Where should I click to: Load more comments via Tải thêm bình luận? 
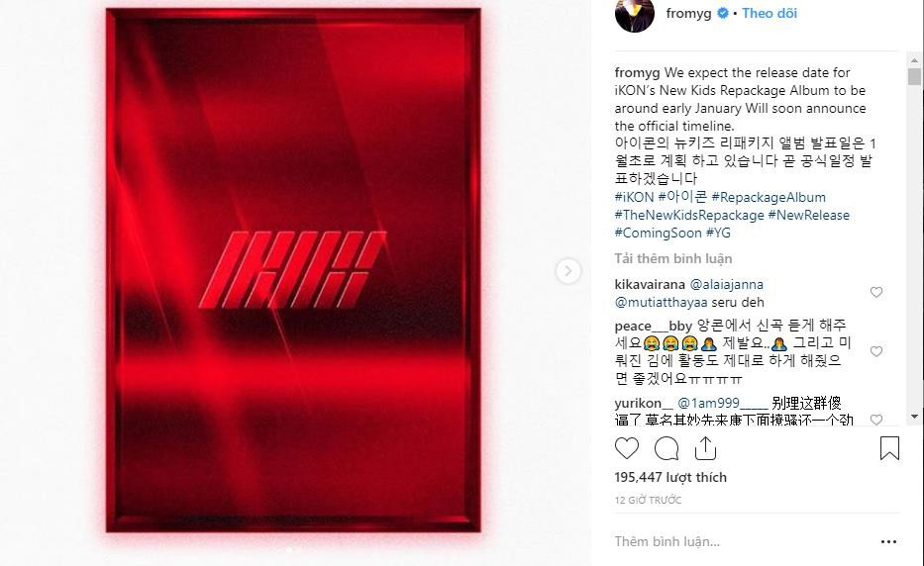click(x=673, y=258)
